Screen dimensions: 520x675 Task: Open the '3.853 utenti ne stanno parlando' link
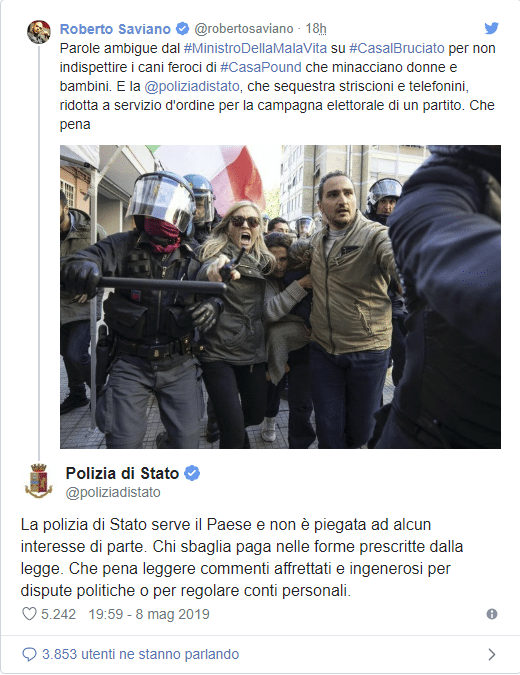[x=140, y=654]
